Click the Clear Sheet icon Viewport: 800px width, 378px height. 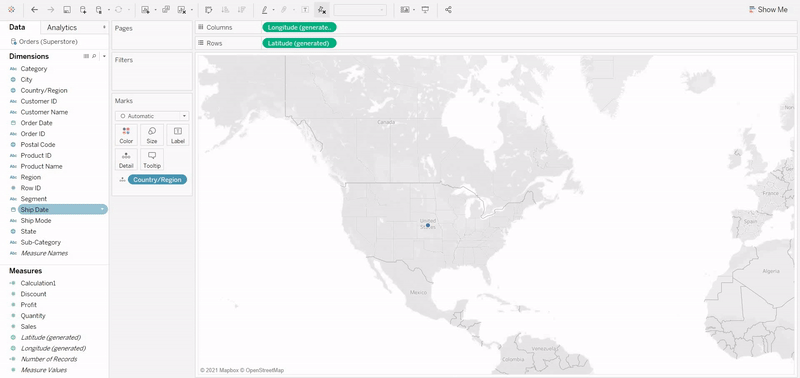(x=182, y=10)
